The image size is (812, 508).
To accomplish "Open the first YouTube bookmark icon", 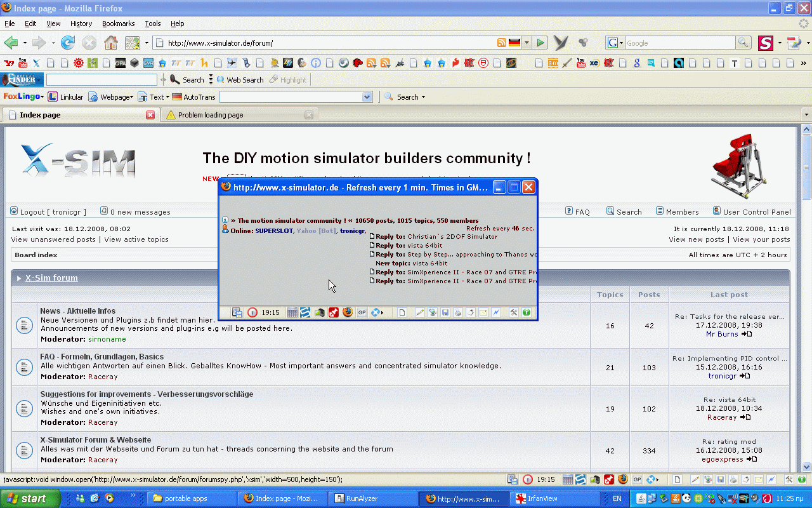I will pos(22,63).
